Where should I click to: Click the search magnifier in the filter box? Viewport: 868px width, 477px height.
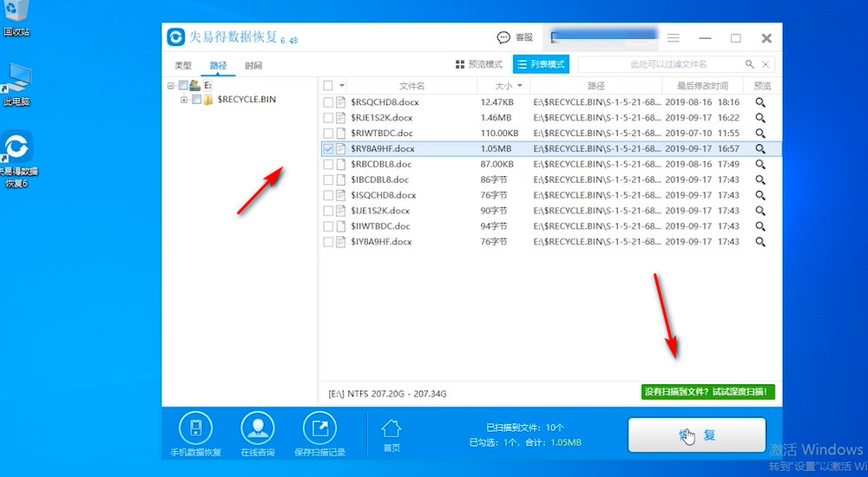click(x=750, y=64)
